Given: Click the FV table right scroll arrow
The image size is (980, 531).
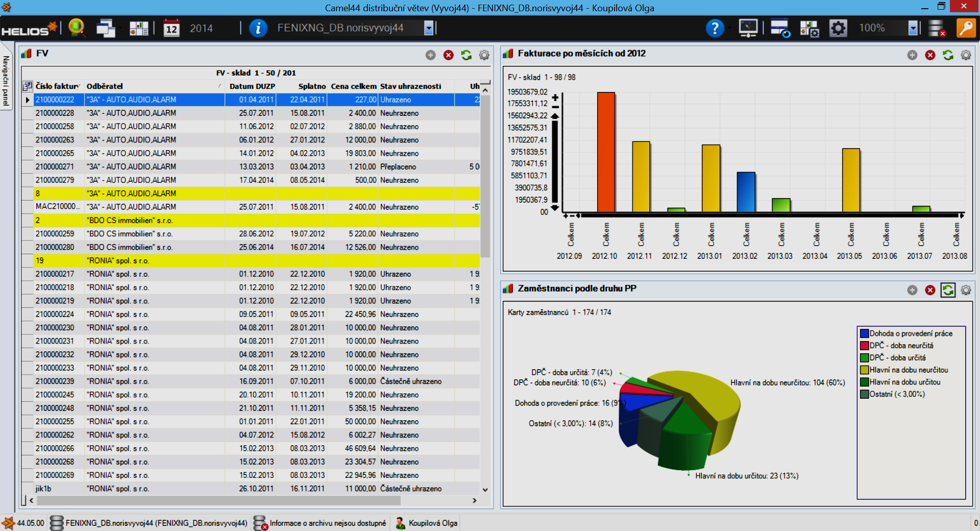Looking at the screenshot, I should 475,500.
